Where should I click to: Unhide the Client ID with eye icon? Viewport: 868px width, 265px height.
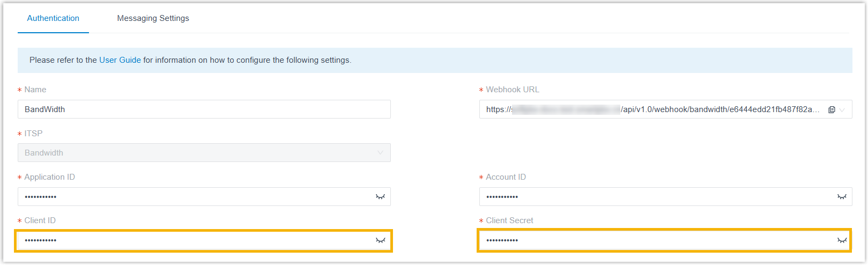381,240
